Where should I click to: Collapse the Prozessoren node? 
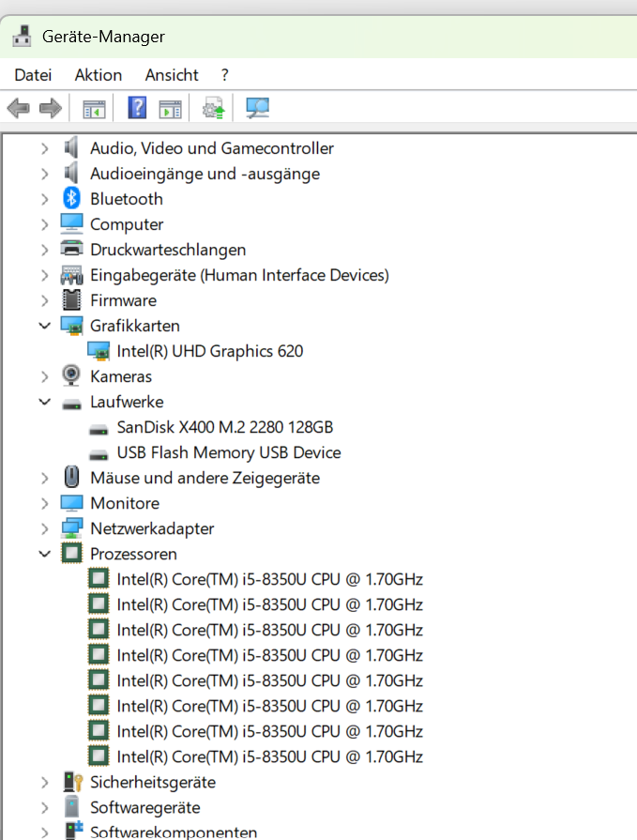pyautogui.click(x=45, y=554)
